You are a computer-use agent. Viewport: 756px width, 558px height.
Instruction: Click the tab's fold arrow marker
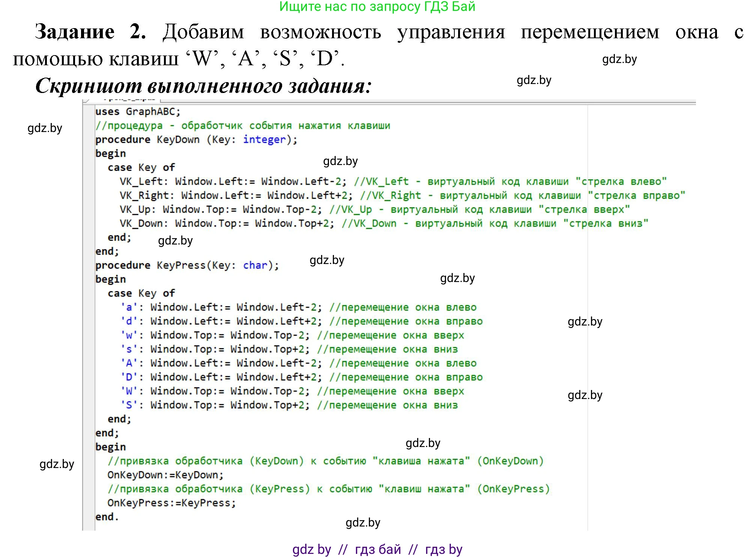pos(87,100)
